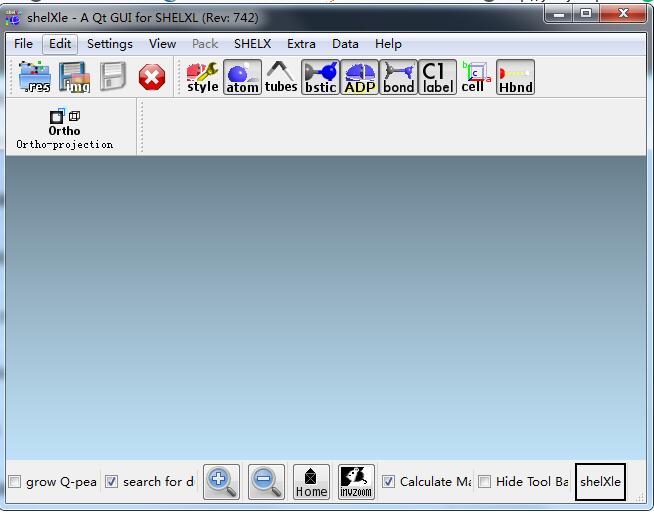Screen dimensions: 654x515
Task: Open the Data menu
Action: point(345,44)
